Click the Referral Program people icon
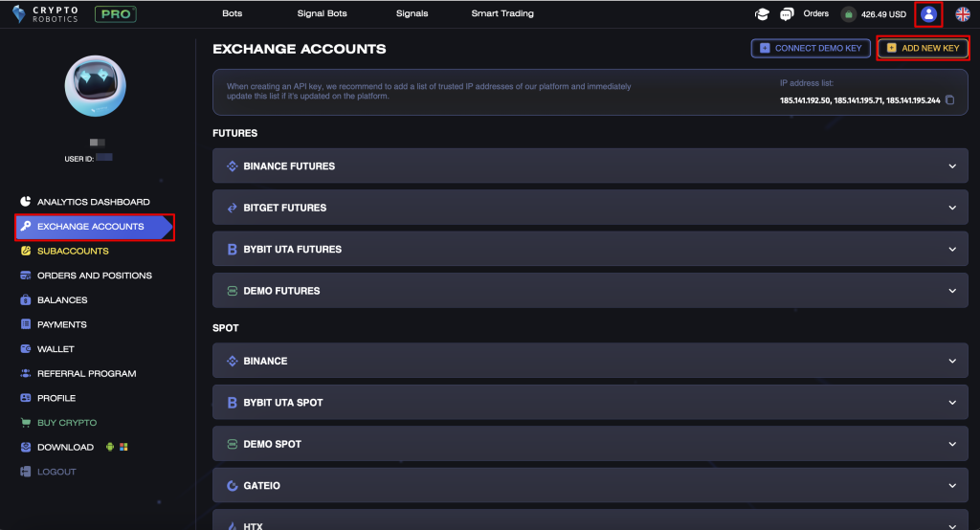The height and width of the screenshot is (530, 980). point(26,373)
